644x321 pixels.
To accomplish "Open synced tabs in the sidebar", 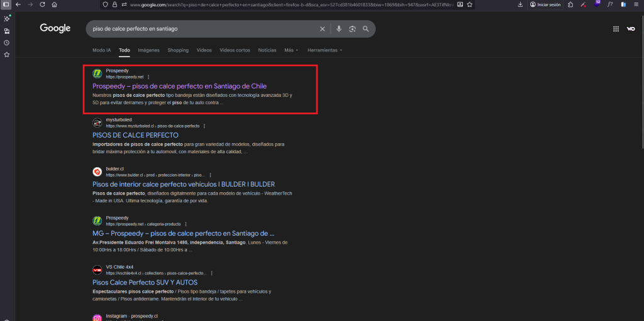I will pyautogui.click(x=6, y=31).
